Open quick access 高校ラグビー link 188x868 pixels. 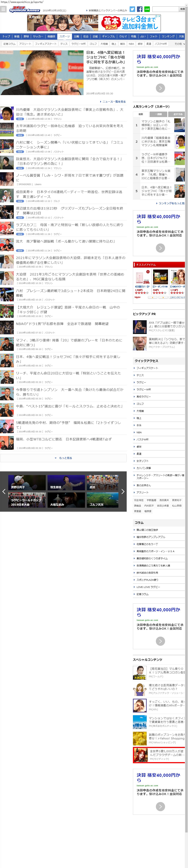[x=143, y=397]
